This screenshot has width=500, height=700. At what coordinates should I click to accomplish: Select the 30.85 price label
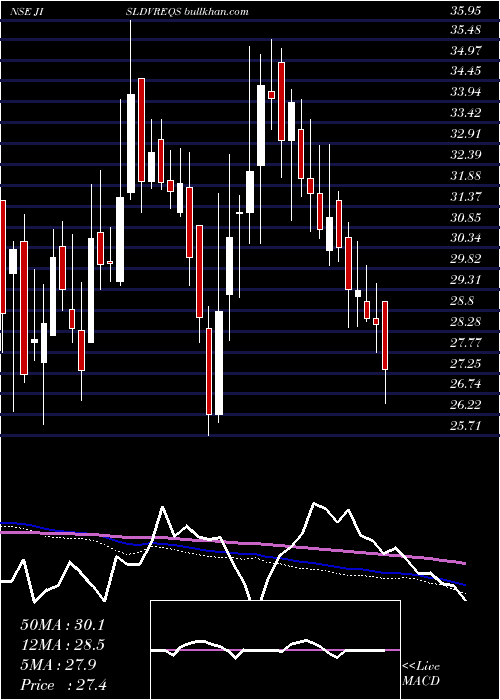(465, 217)
